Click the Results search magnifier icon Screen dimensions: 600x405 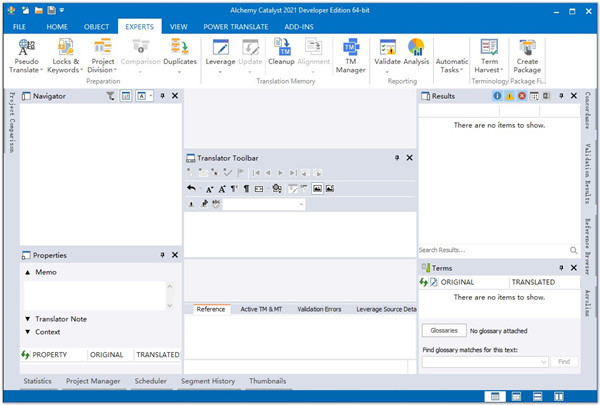pos(573,250)
